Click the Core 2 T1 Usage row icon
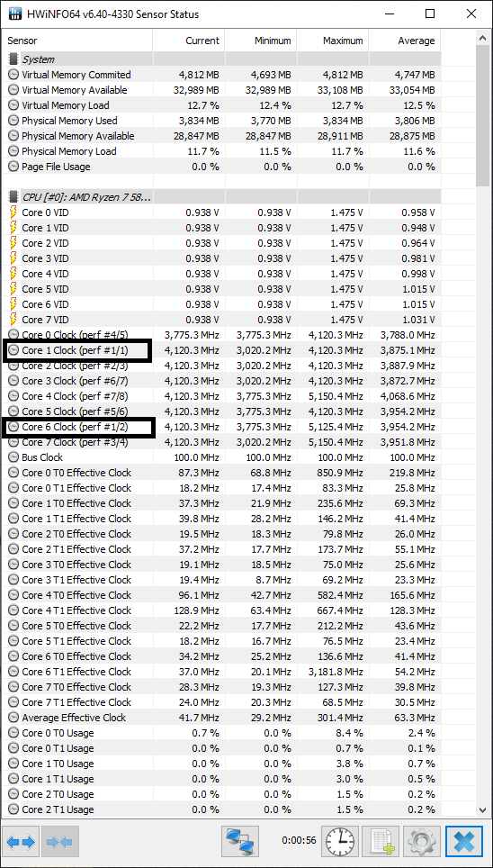The height and width of the screenshot is (868, 493). 13,809
